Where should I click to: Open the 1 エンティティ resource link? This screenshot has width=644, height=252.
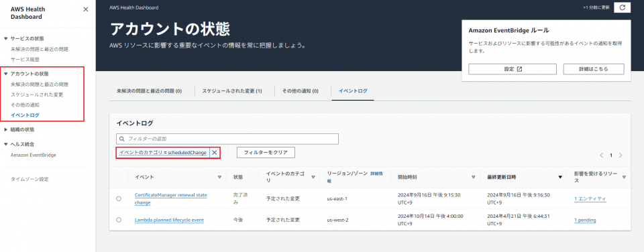(590, 198)
